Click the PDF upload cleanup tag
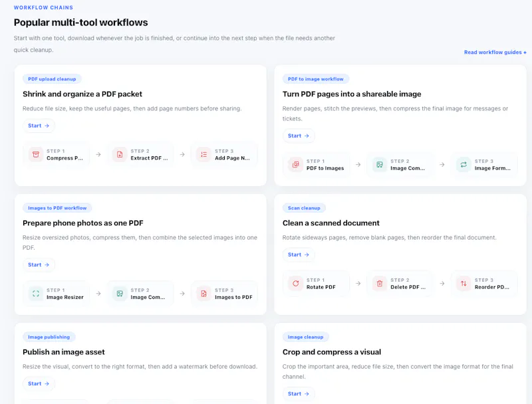Viewport: 532px width, 404px height. coord(52,79)
